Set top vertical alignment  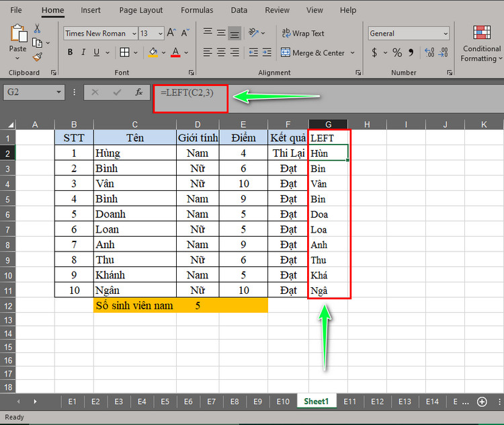[208, 32]
